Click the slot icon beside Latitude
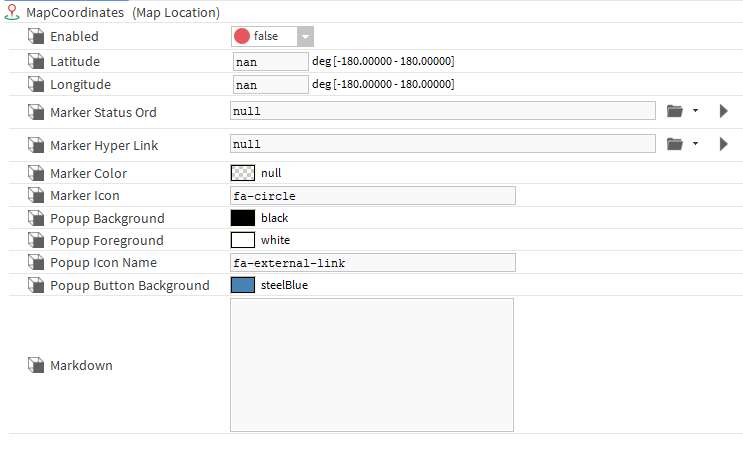743x451 pixels. 37,62
